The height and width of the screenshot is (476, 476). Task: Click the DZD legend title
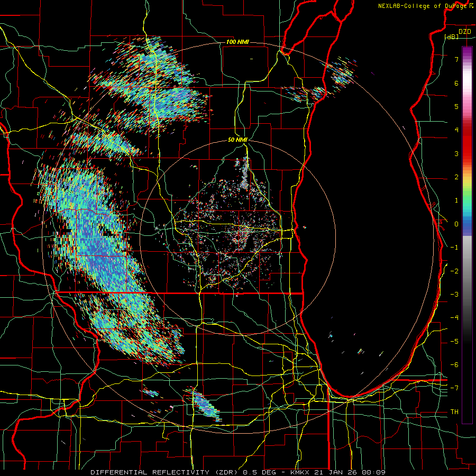(x=464, y=32)
